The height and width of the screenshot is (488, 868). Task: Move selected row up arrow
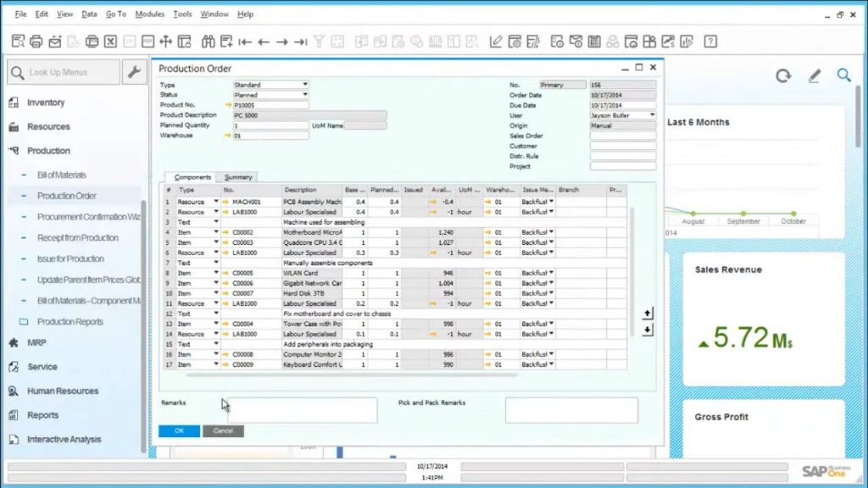(x=647, y=313)
